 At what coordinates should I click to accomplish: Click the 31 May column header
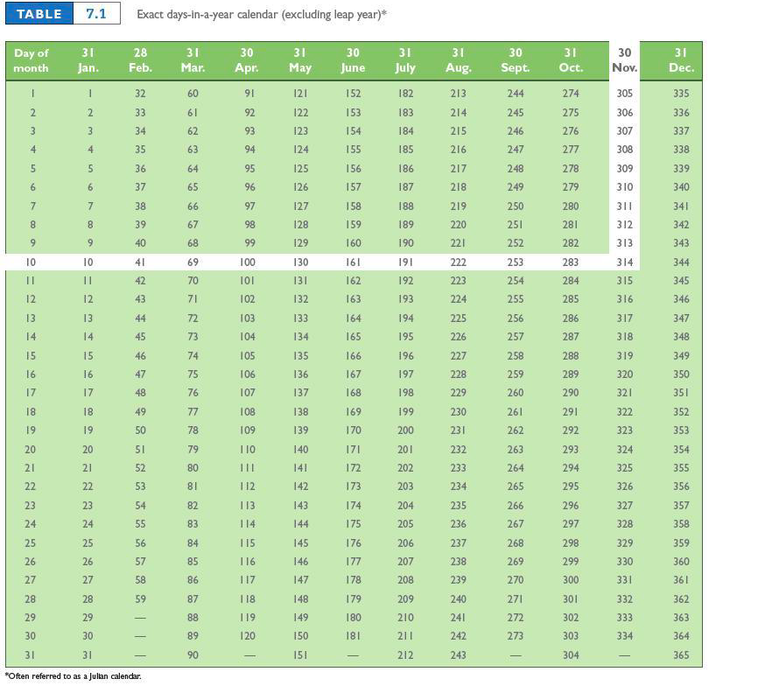pos(299,60)
